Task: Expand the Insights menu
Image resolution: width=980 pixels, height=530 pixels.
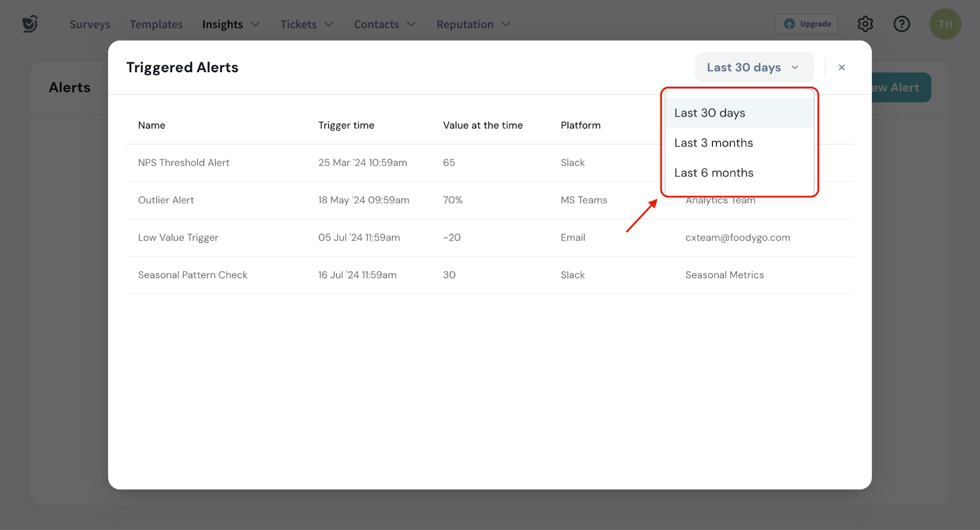Action: click(x=231, y=24)
